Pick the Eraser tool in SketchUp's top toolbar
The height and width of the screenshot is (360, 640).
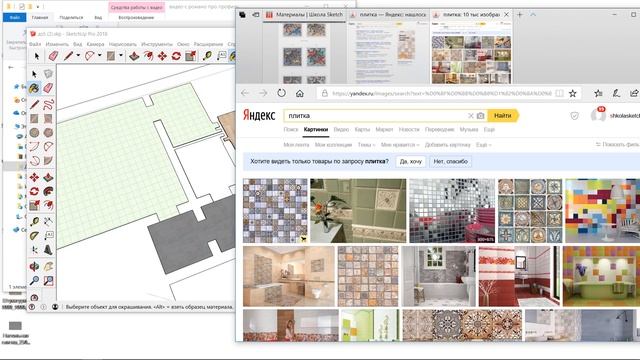(x=53, y=56)
